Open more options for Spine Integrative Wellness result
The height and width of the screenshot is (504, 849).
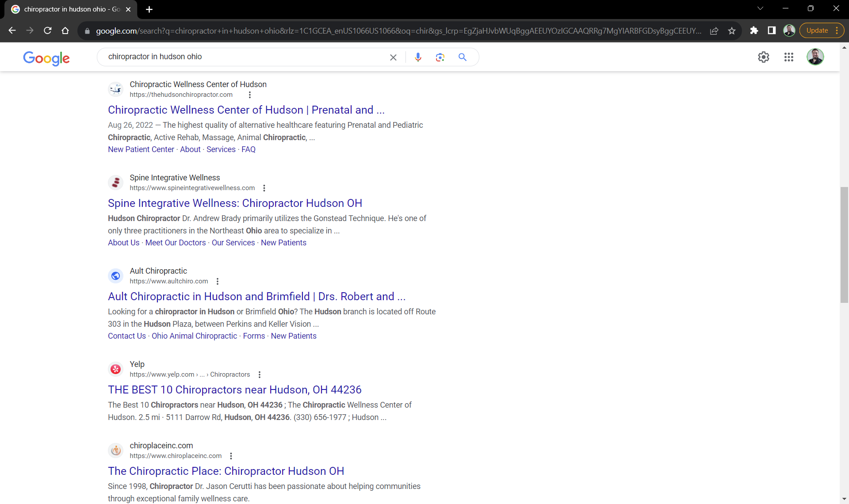coord(264,188)
